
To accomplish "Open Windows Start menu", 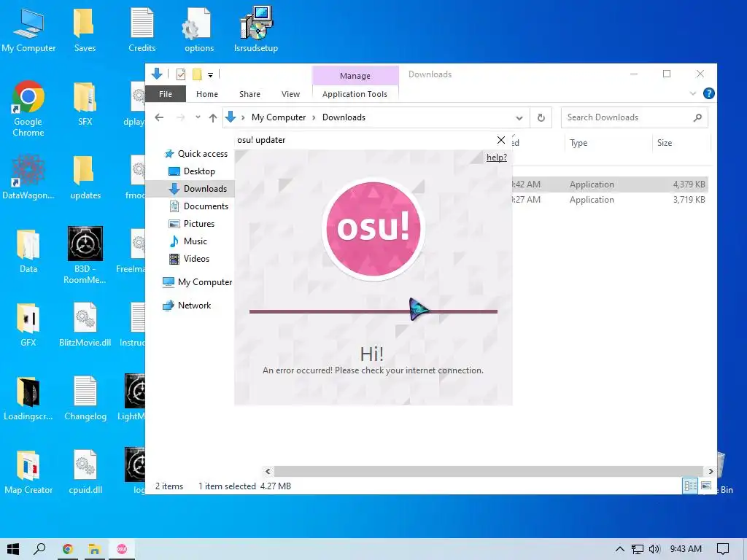I will (x=13, y=549).
